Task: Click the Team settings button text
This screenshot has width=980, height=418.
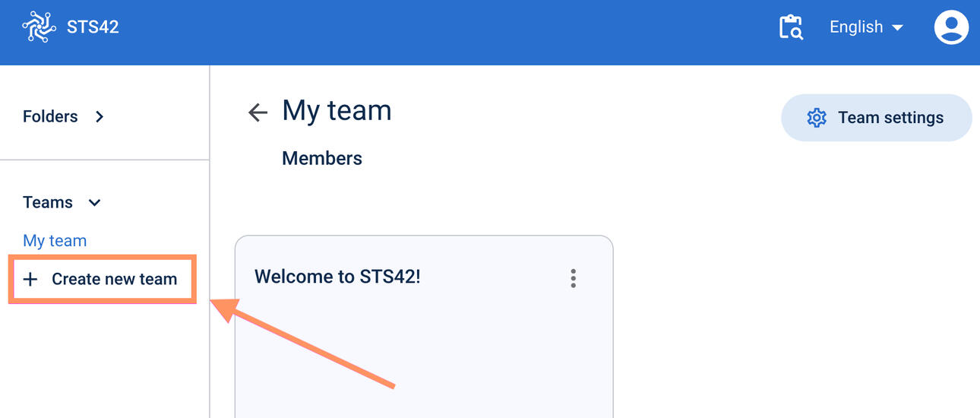Action: [890, 118]
